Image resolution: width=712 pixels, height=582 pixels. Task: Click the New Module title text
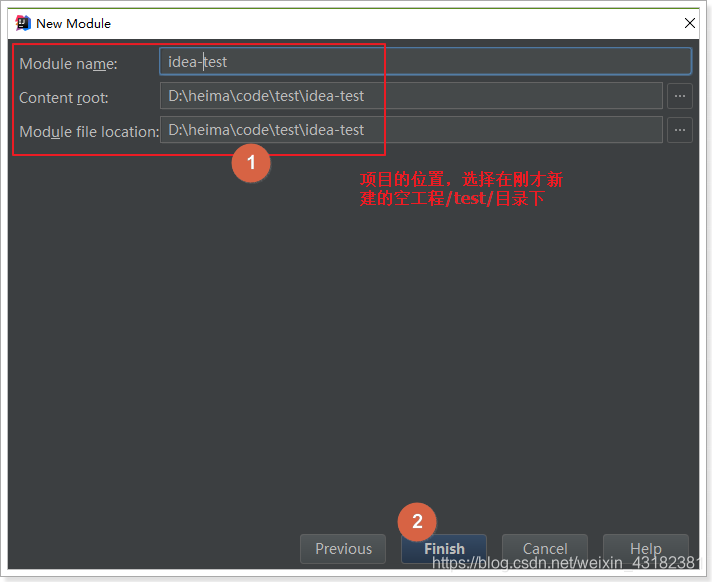point(74,24)
